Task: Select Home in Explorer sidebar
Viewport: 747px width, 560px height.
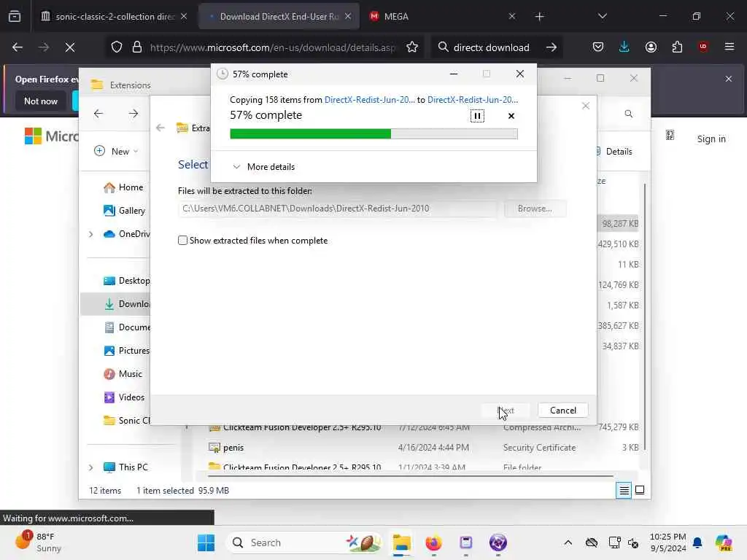Action: click(123, 187)
